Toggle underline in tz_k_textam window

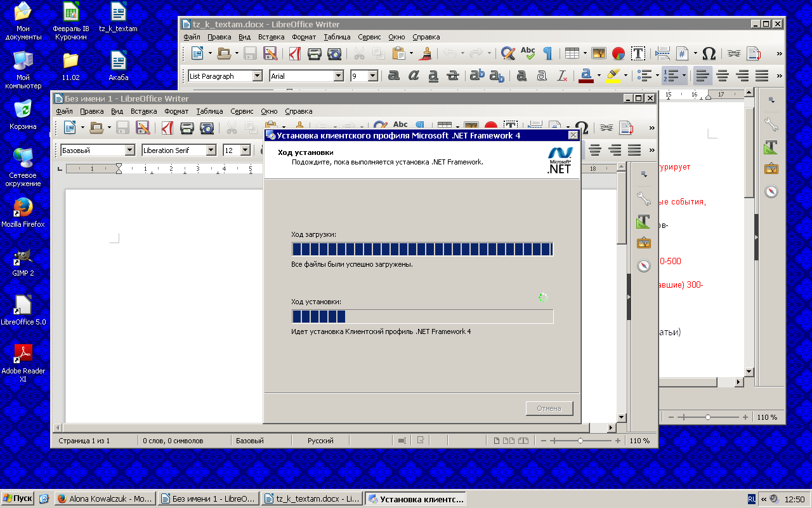433,76
